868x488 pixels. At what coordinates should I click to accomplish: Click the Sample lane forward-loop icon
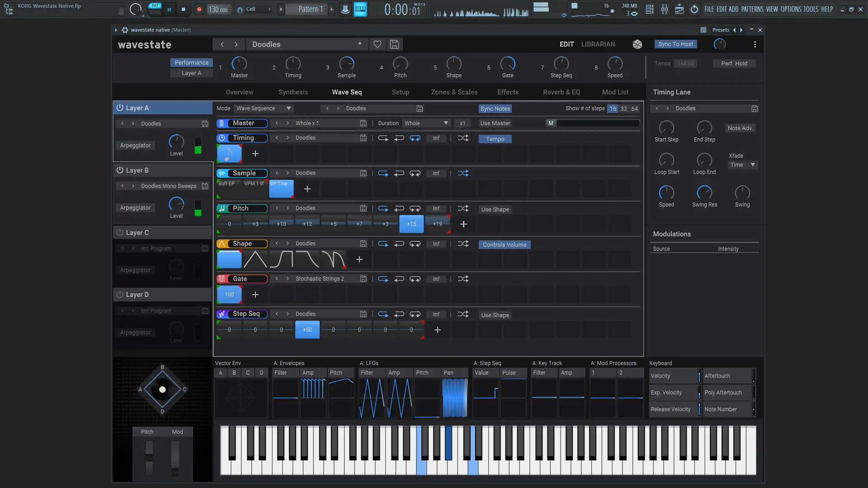coord(383,174)
